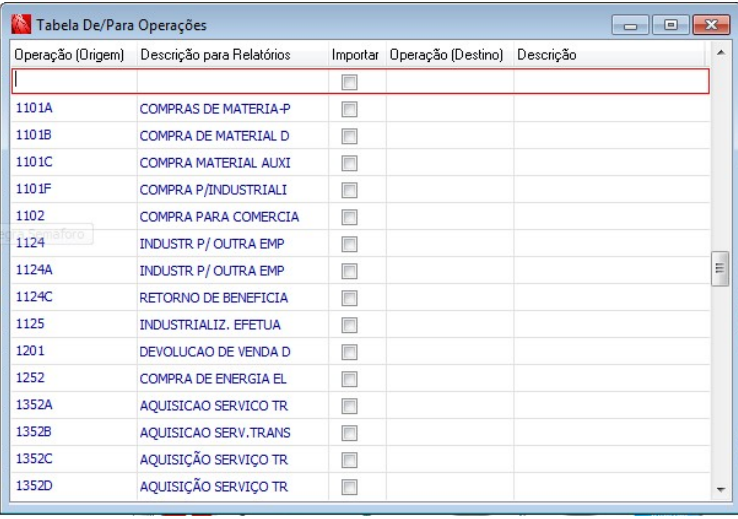The width and height of the screenshot is (738, 519).
Task: Check Importar for row 1124 INDUSTR P/ OUTRA EMP
Action: pyautogui.click(x=349, y=244)
